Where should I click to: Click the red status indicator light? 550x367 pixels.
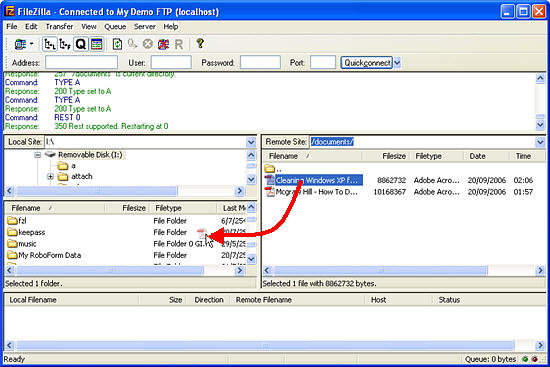[x=535, y=359]
